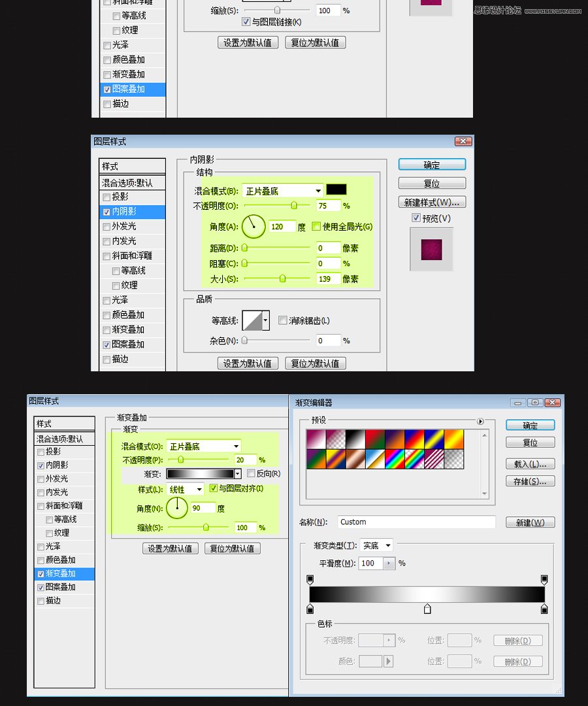Click 复位 in the Inner Shadow dialog
This screenshot has height=706, width=588.
[432, 183]
